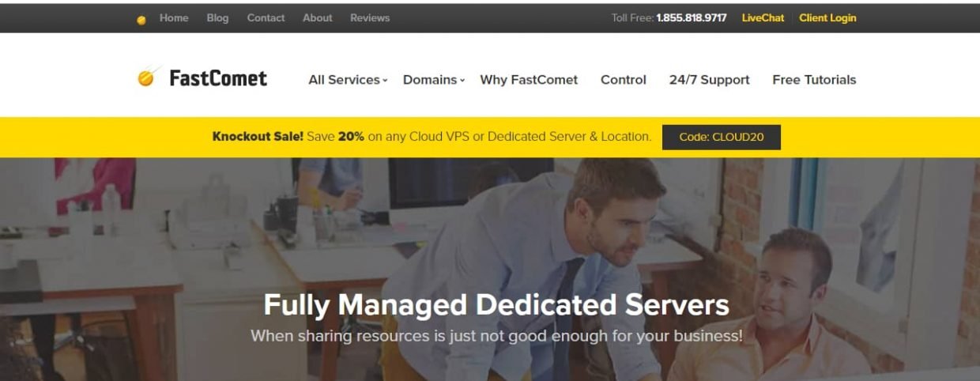The height and width of the screenshot is (381, 980).
Task: Open the 24/7 Support page
Action: pyautogui.click(x=709, y=80)
